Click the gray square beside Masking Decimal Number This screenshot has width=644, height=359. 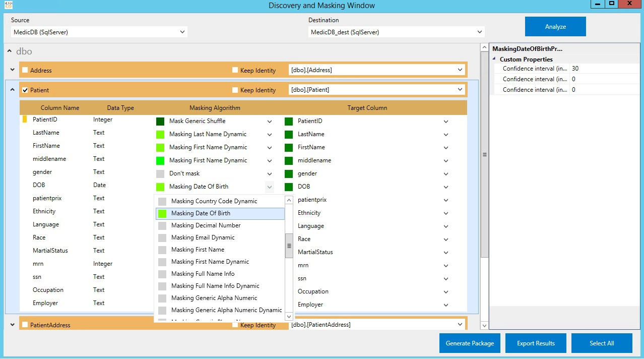[162, 226]
